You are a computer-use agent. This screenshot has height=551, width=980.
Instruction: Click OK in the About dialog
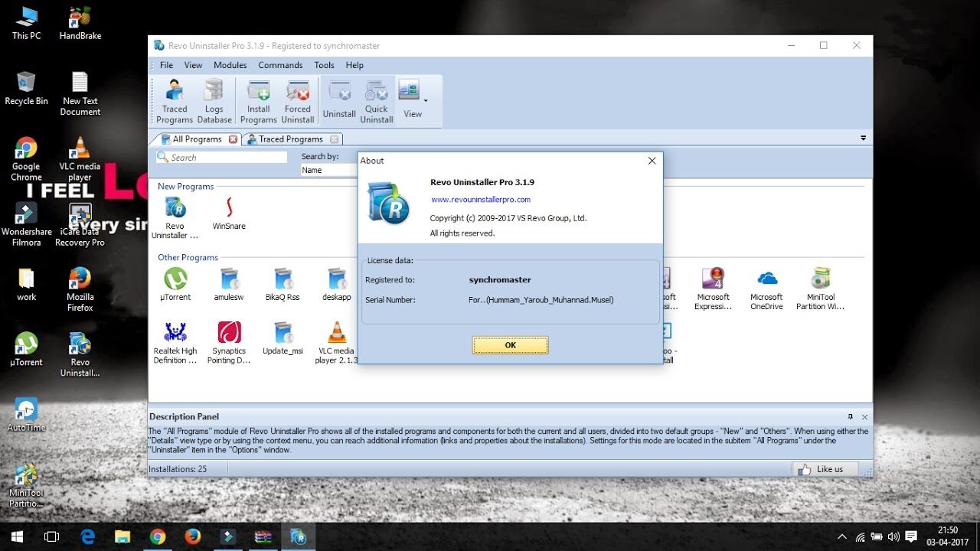tap(511, 345)
